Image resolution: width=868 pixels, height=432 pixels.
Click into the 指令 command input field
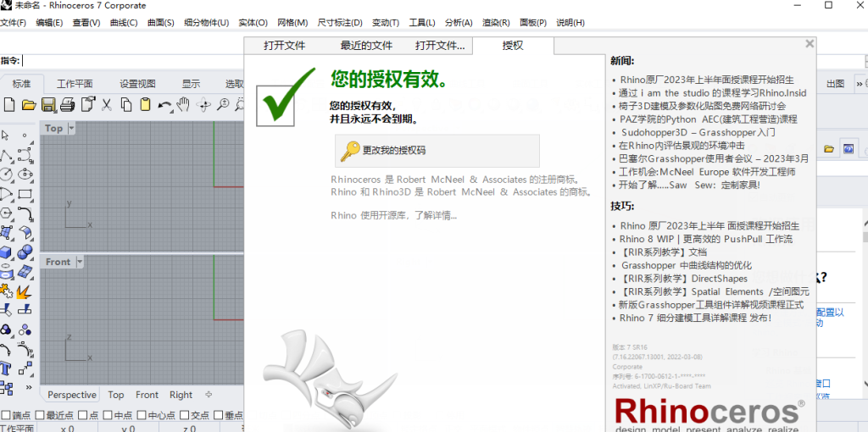point(127,60)
